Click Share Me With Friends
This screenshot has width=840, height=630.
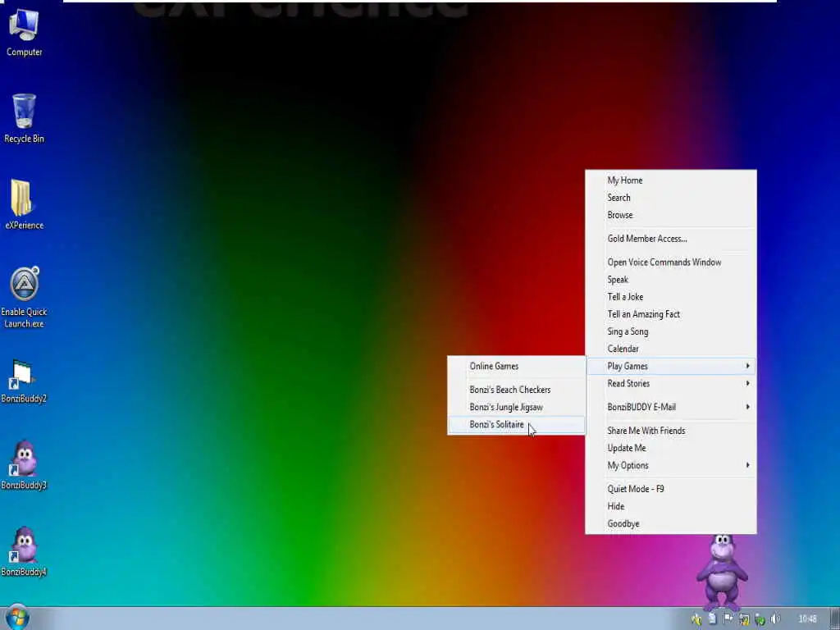click(x=671, y=431)
